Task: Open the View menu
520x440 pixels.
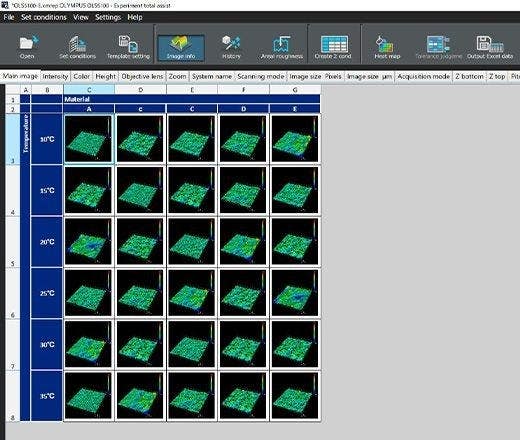Action: pos(81,17)
